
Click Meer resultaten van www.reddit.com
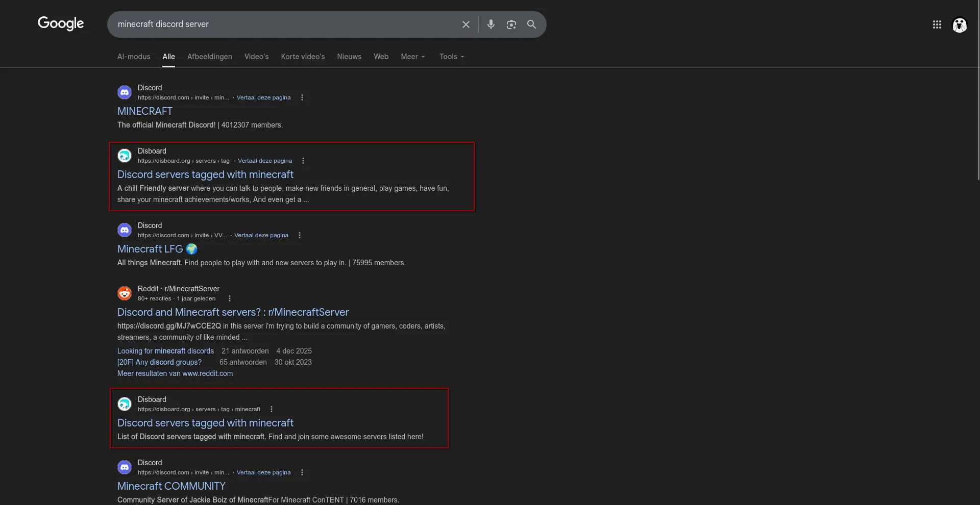tap(175, 373)
